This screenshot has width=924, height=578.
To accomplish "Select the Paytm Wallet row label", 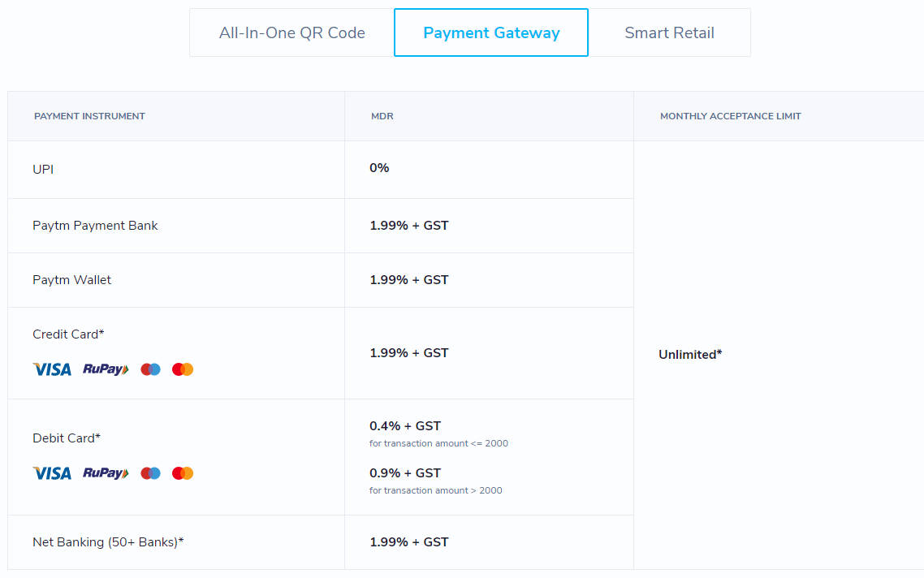I will 71,279.
